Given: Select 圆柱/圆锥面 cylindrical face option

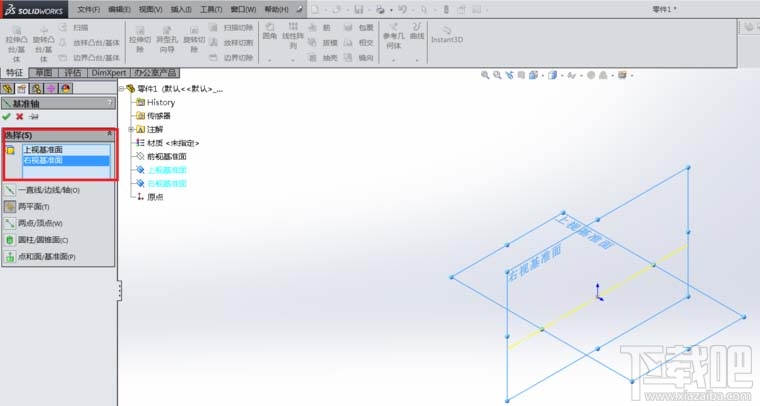Looking at the screenshot, I should click(x=36, y=240).
